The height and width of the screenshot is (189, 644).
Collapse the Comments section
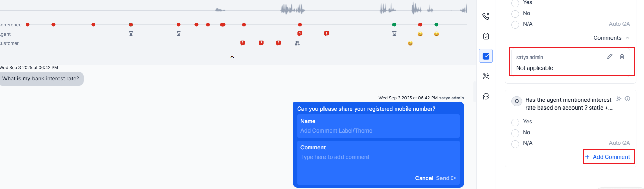tap(627, 38)
